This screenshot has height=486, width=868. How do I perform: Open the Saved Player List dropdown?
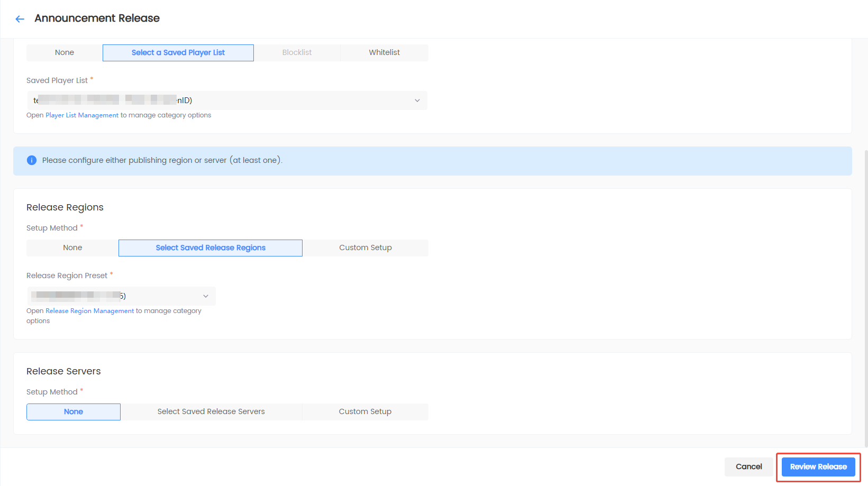227,100
